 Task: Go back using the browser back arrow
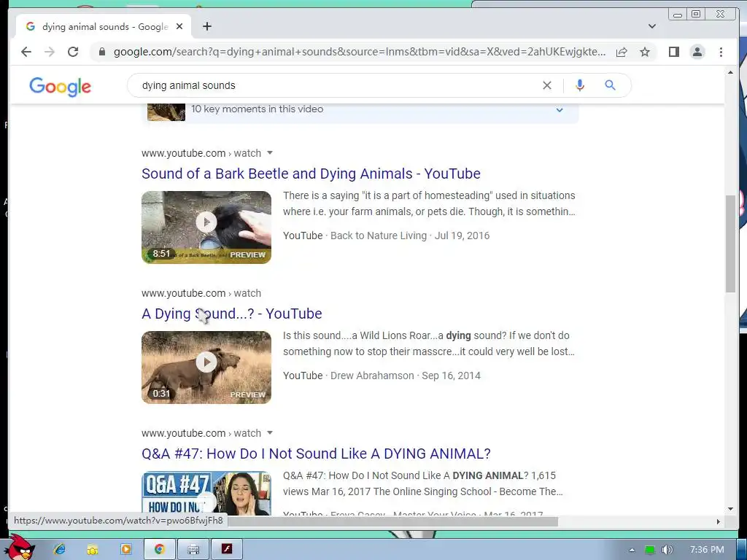point(26,52)
